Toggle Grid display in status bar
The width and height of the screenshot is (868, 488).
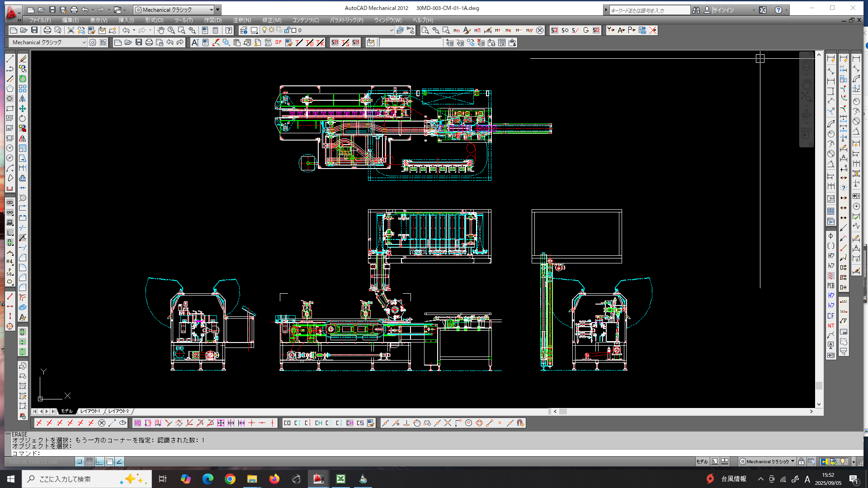pyautogui.click(x=90, y=461)
